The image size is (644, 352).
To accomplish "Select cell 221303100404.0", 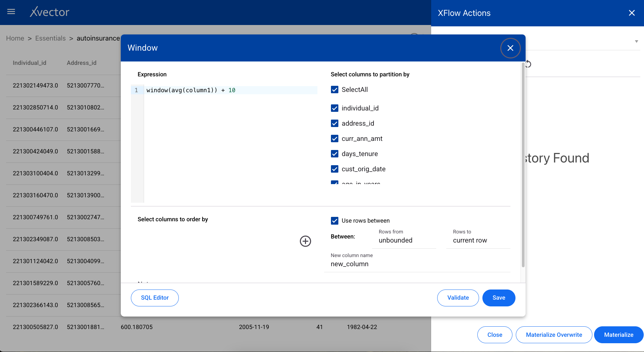I will [35, 173].
